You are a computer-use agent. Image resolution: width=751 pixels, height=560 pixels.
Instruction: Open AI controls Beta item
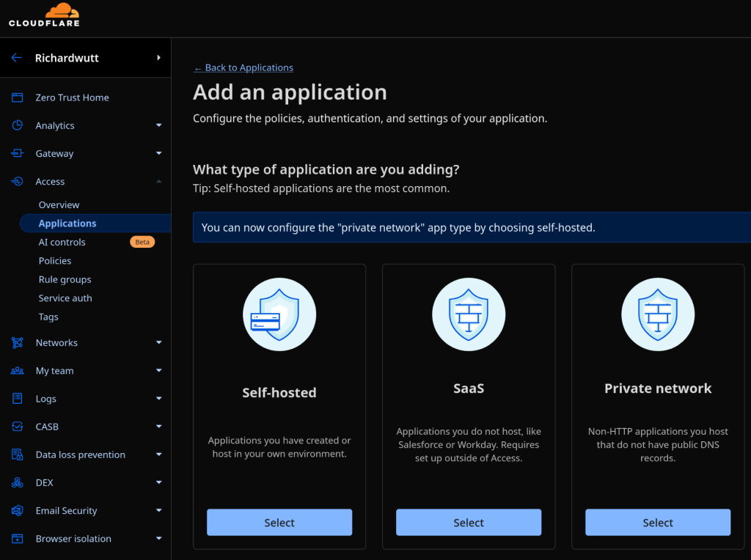pyautogui.click(x=62, y=242)
